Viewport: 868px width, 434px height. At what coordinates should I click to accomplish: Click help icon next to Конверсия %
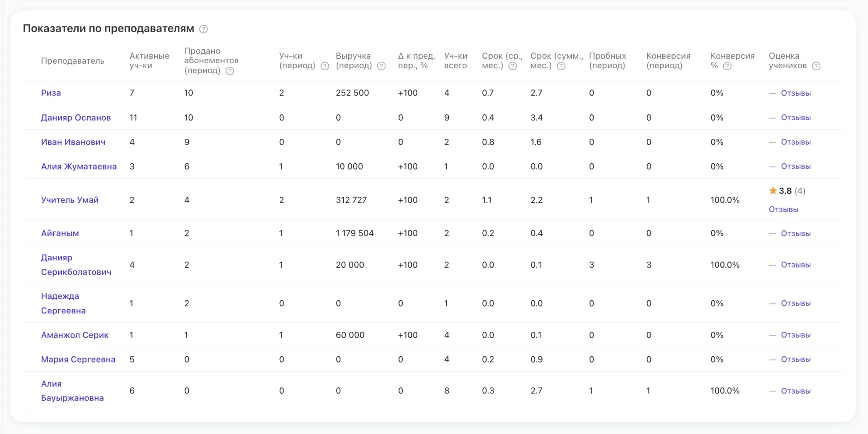[x=727, y=66]
